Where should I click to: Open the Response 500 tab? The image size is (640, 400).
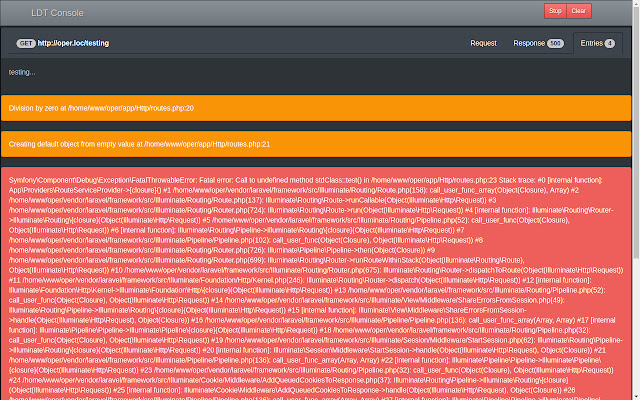click(538, 43)
